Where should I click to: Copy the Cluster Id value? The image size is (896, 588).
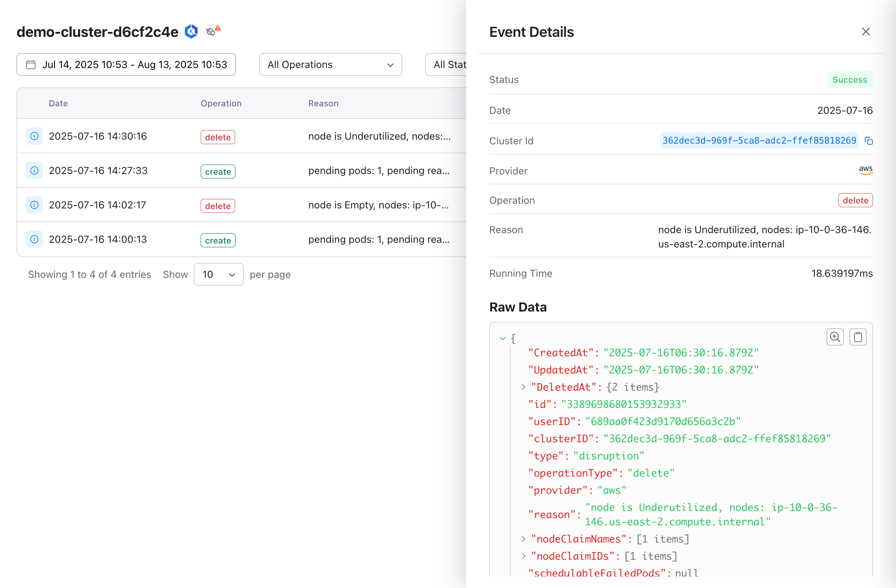coord(868,141)
